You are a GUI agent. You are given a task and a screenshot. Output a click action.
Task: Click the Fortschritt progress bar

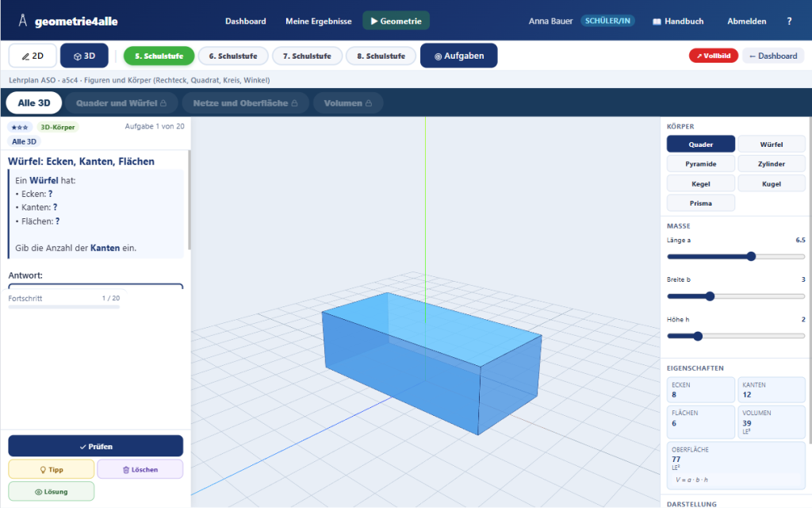[x=63, y=307]
